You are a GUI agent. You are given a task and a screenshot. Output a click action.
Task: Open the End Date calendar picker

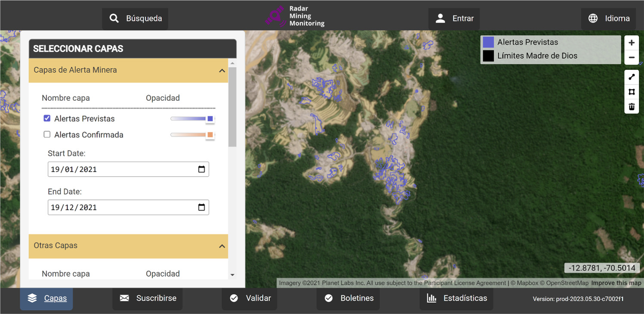click(201, 207)
